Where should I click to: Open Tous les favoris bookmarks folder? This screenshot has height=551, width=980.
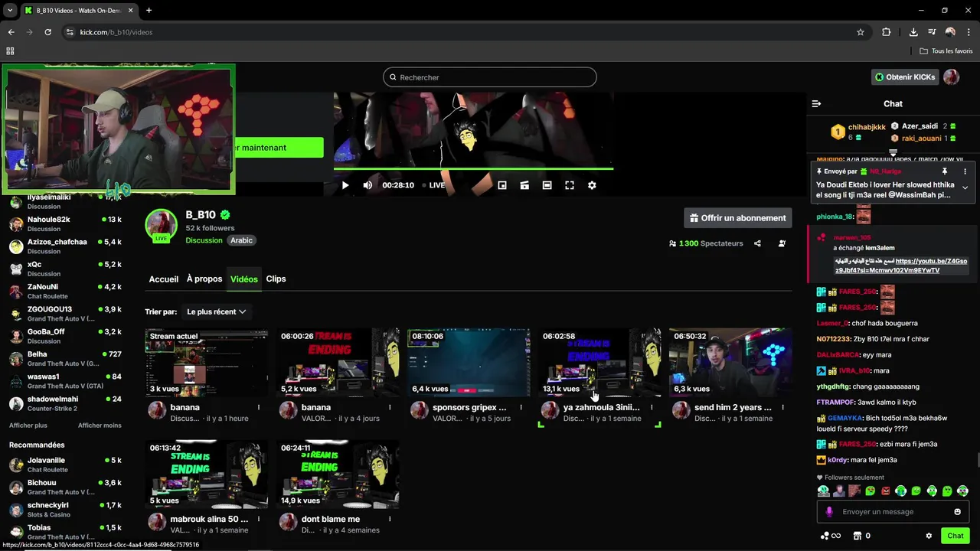[946, 51]
